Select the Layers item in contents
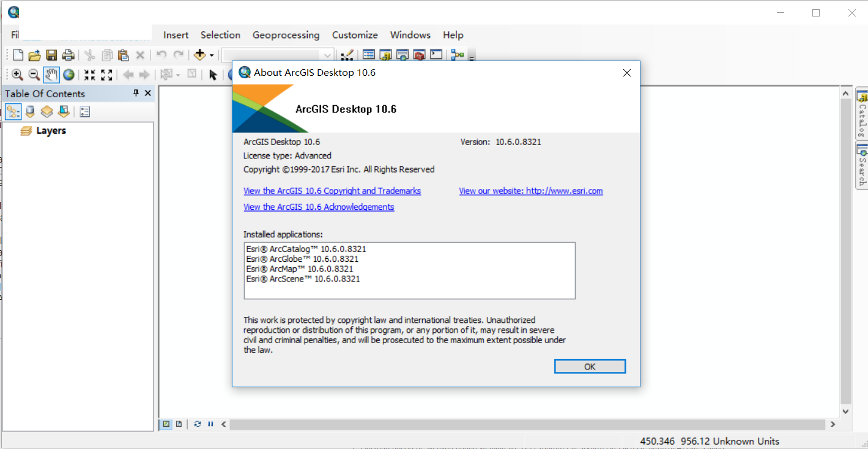This screenshot has height=449, width=868. [x=51, y=130]
